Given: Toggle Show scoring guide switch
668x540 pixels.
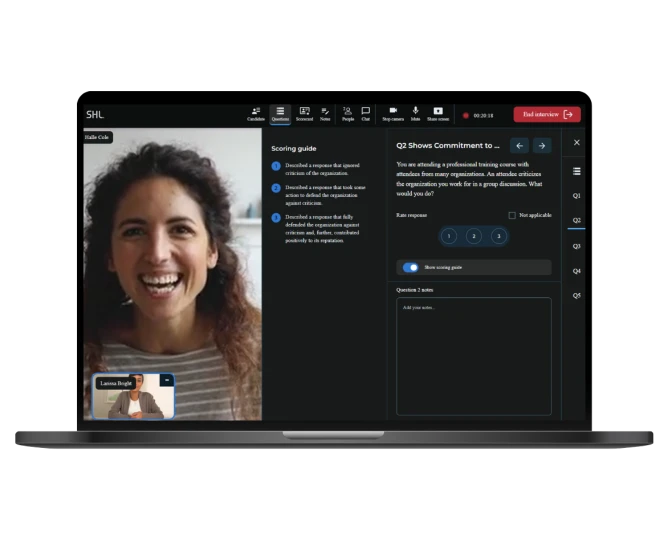Looking at the screenshot, I should tap(411, 267).
